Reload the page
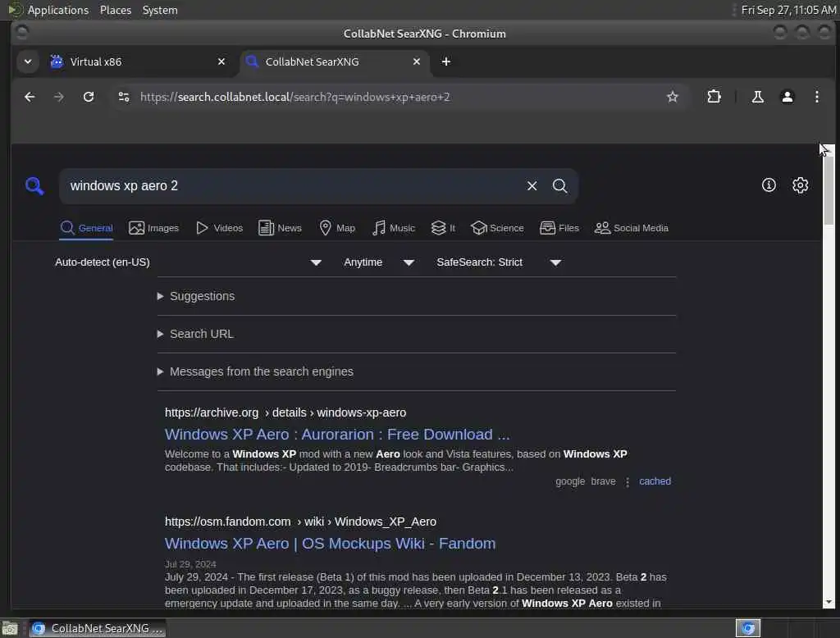The image size is (840, 638). point(89,97)
